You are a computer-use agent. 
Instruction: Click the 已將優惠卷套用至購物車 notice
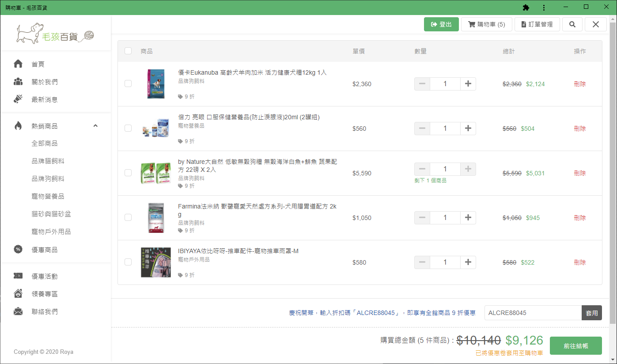click(x=509, y=353)
